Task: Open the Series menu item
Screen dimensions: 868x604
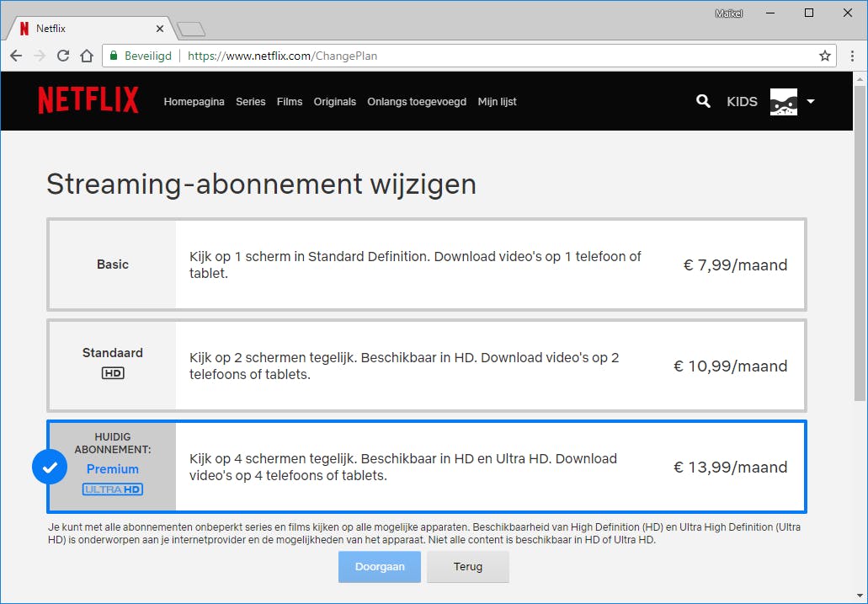Action: 251,101
